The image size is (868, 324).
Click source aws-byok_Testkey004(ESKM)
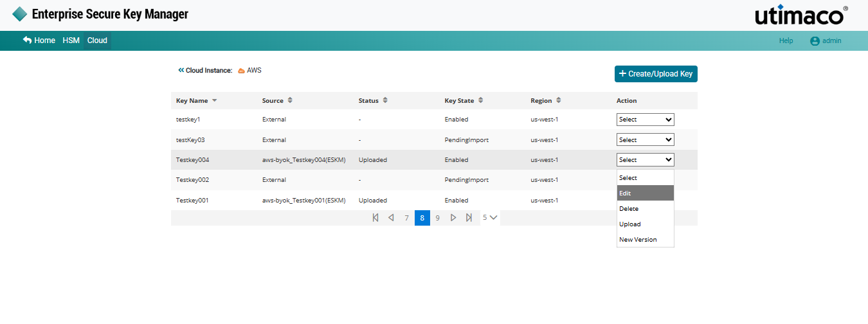[x=304, y=159]
